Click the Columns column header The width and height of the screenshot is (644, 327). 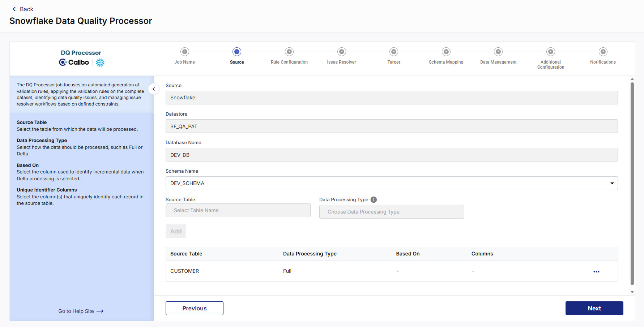[x=482, y=254]
